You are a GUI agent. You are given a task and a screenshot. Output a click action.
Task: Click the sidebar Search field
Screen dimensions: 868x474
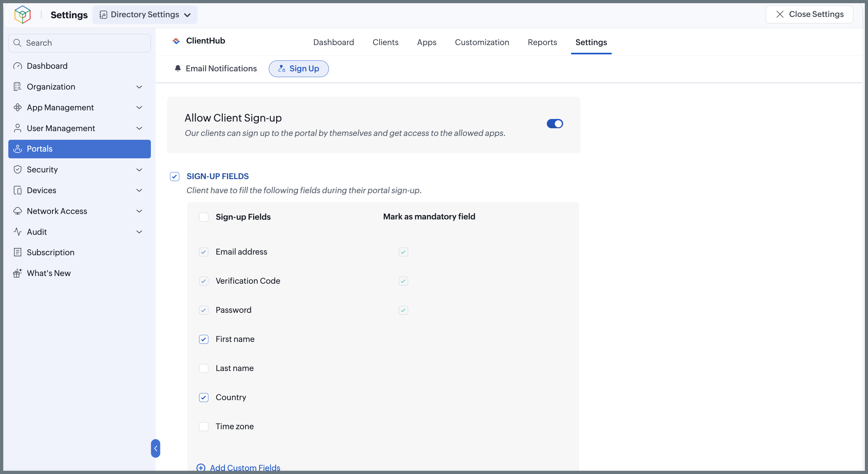tap(80, 43)
